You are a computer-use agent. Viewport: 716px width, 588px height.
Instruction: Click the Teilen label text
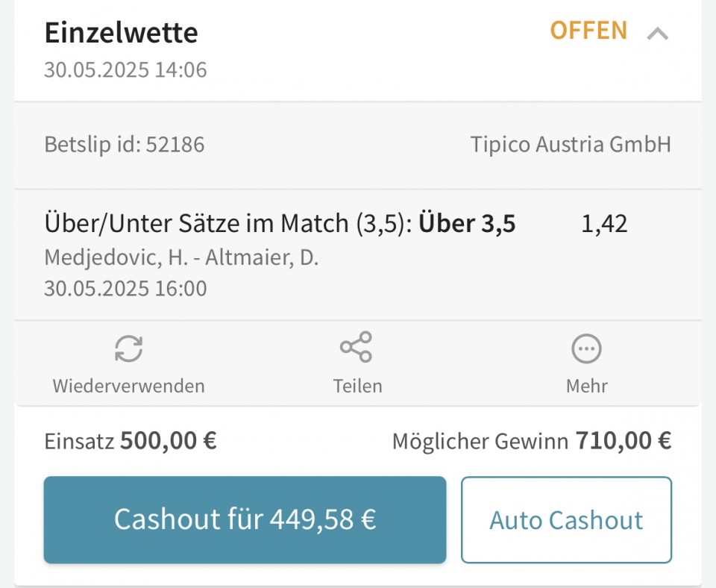click(x=357, y=386)
